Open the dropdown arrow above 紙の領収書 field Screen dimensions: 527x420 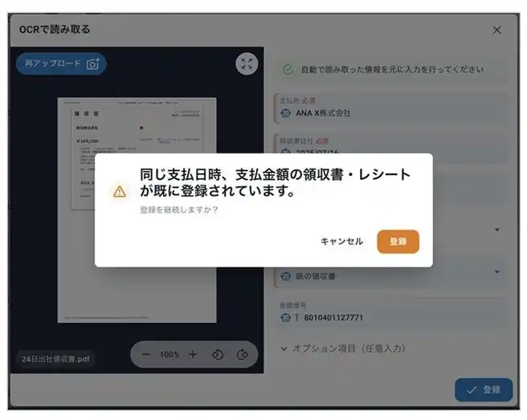[497, 230]
